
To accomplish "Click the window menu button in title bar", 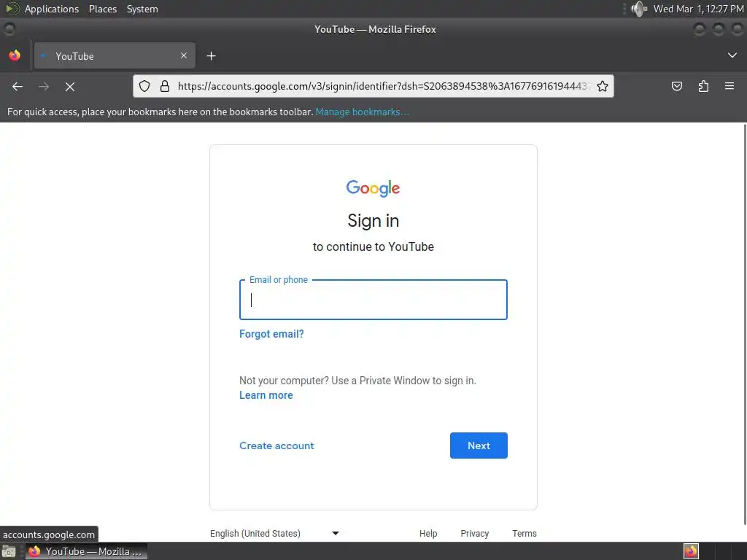I will coord(9,29).
